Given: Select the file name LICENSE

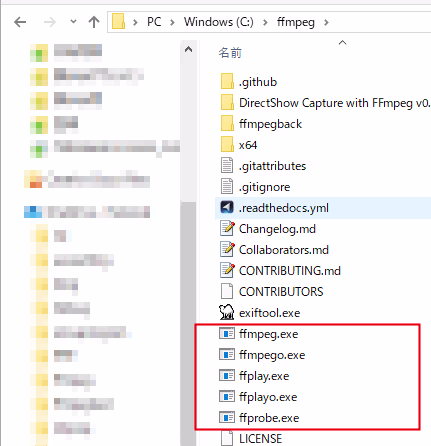Looking at the screenshot, I should tap(260, 439).
